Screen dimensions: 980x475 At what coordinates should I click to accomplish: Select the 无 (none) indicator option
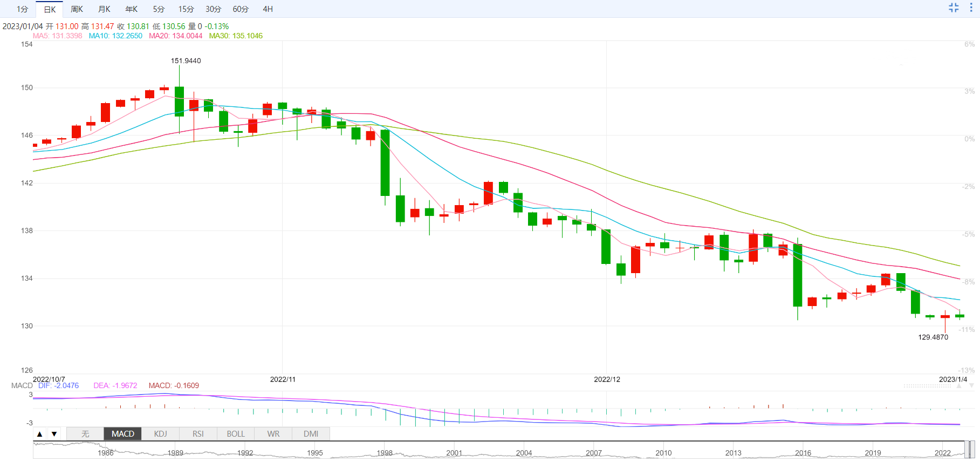pyautogui.click(x=85, y=434)
